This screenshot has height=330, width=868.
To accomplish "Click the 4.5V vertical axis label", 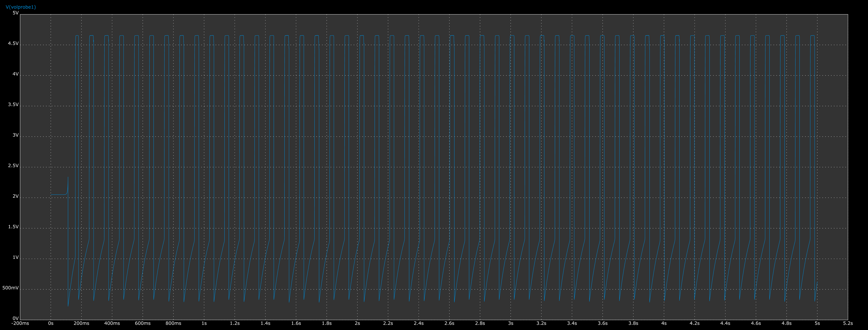I will (13, 43).
